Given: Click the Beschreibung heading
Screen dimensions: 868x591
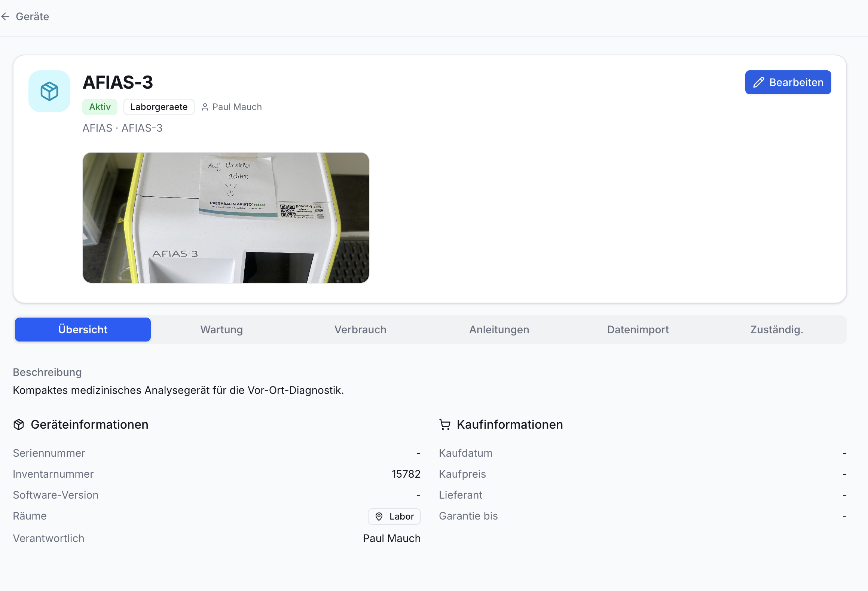Looking at the screenshot, I should 47,372.
